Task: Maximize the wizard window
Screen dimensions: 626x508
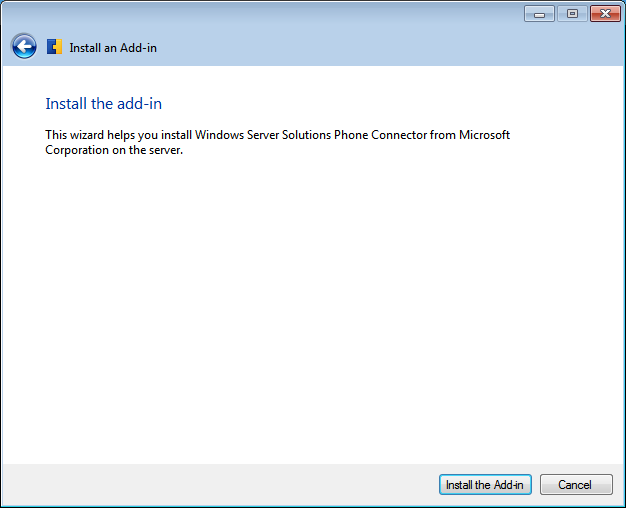Action: 572,14
